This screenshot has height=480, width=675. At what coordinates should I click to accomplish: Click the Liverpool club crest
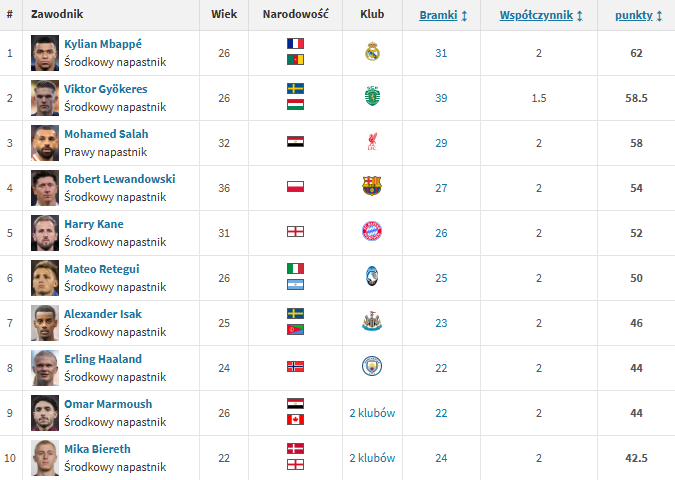click(372, 141)
